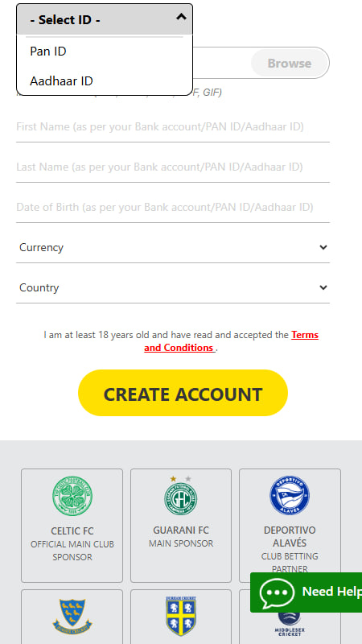Expand the Country dropdown
362x644 pixels.
pos(173,287)
